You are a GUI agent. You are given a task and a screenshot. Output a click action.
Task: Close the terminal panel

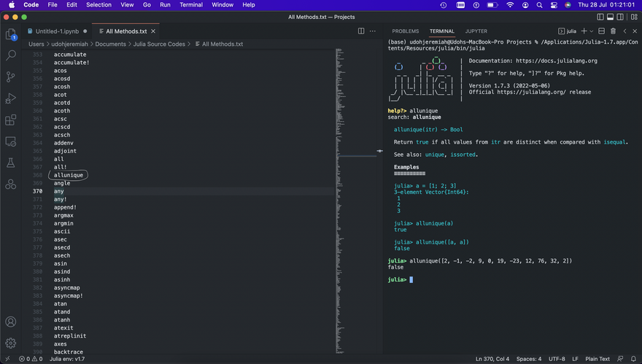point(635,31)
